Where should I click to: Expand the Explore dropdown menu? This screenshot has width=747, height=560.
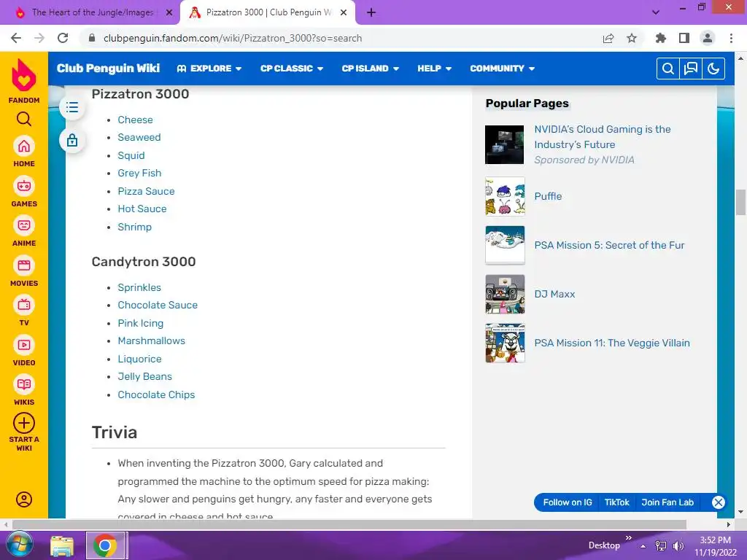click(x=209, y=69)
